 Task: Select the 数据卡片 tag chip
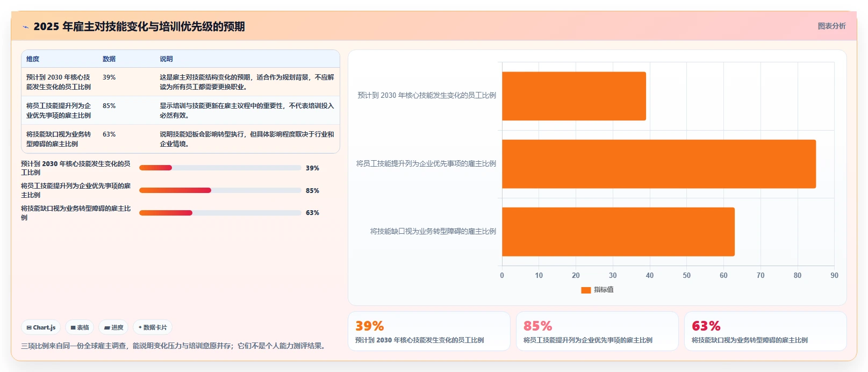(153, 327)
